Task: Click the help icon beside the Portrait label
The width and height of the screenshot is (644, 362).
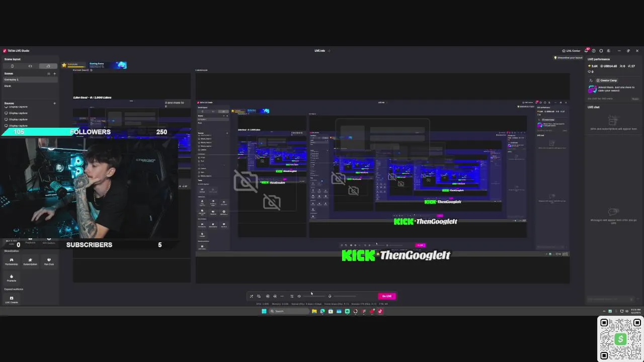Action: click(x=91, y=70)
